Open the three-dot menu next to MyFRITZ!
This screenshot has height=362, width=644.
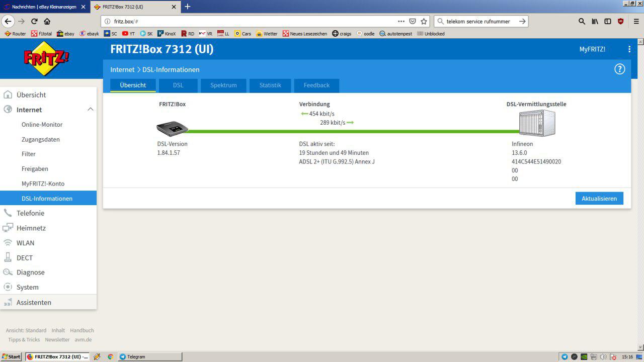click(629, 49)
